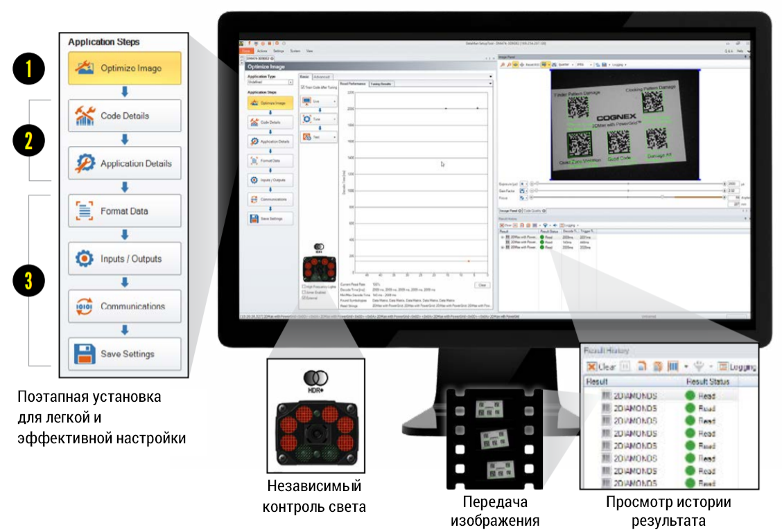Click the Gain Factor value input field
The width and height of the screenshot is (782, 532).
tap(733, 190)
